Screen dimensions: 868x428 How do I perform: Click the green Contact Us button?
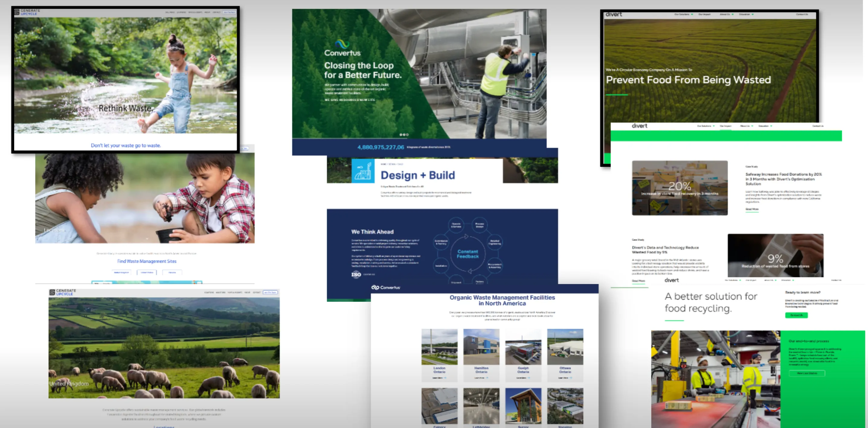click(796, 315)
